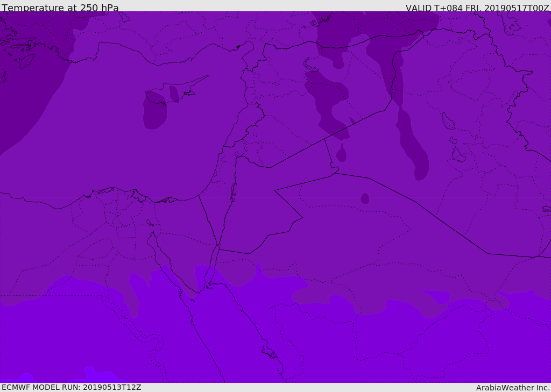Click the Dead Sea outline
Viewport: 551px width, 392px height.
tap(234, 190)
